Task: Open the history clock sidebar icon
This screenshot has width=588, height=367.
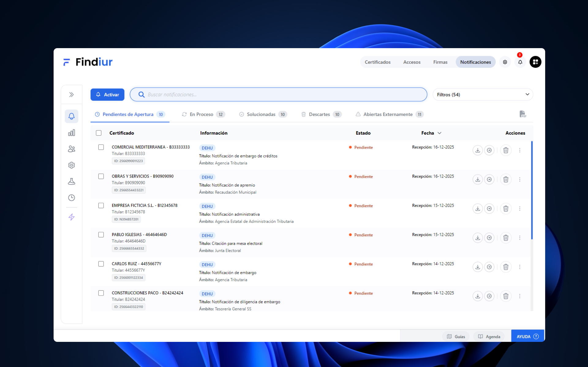Action: click(x=71, y=198)
